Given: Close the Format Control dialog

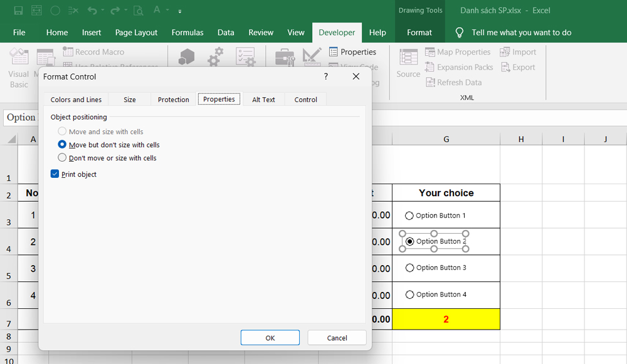Looking at the screenshot, I should (x=356, y=76).
